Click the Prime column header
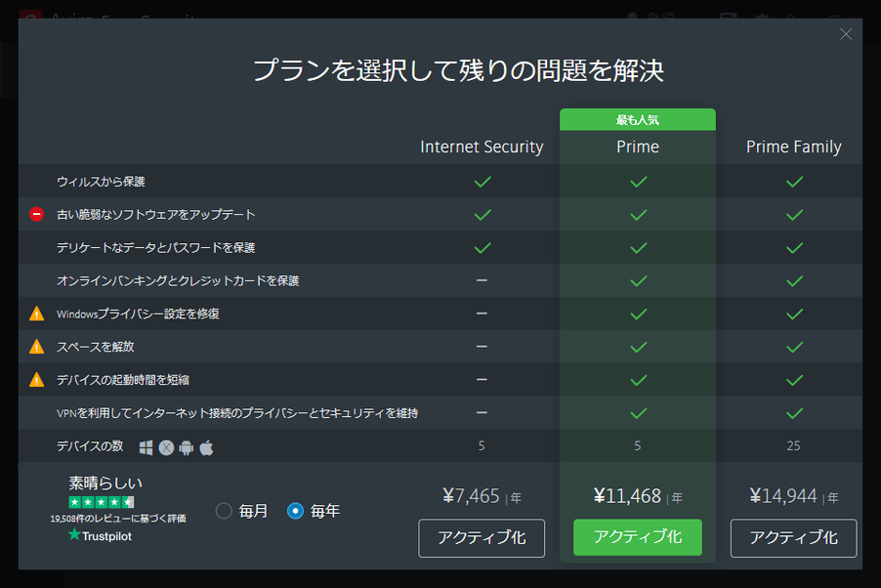Image resolution: width=881 pixels, height=588 pixels. pyautogui.click(x=637, y=147)
